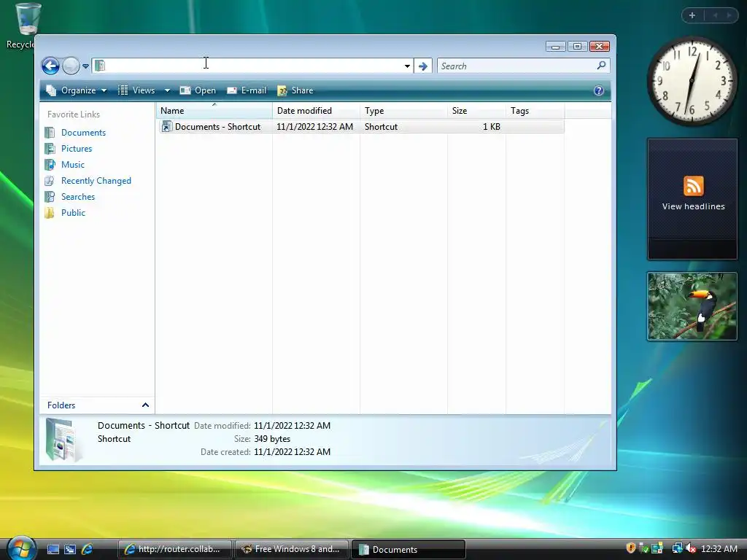The image size is (747, 560).
Task: Sort by the Tags column header
Action: 535,111
